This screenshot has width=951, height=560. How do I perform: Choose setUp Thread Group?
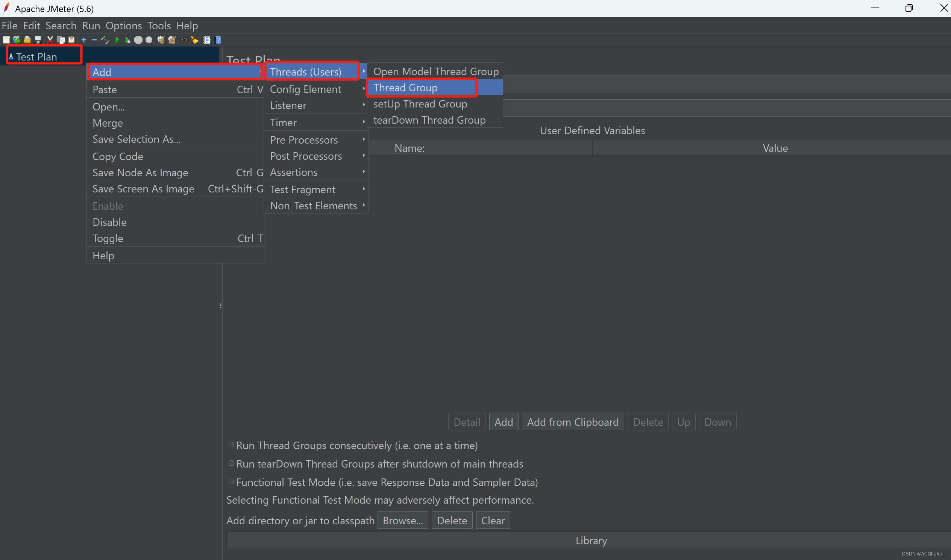click(x=435, y=104)
